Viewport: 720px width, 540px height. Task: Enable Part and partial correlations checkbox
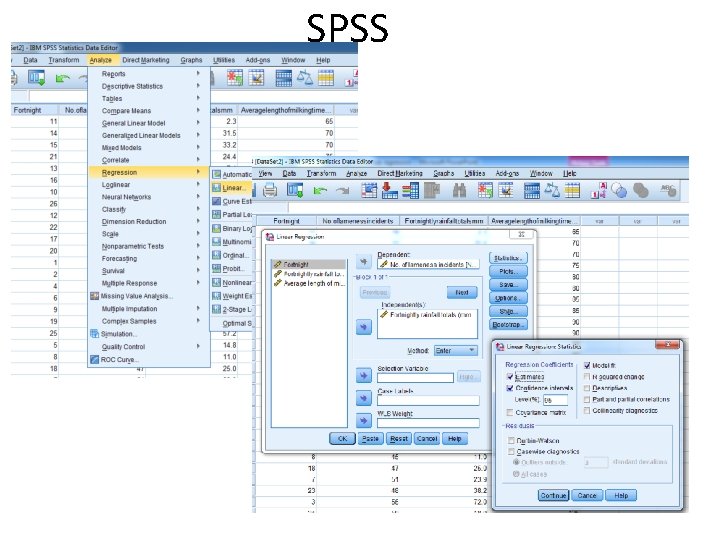point(587,399)
